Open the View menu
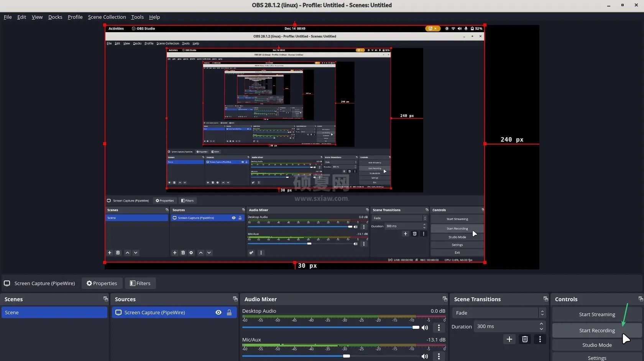644x361 pixels. (37, 17)
